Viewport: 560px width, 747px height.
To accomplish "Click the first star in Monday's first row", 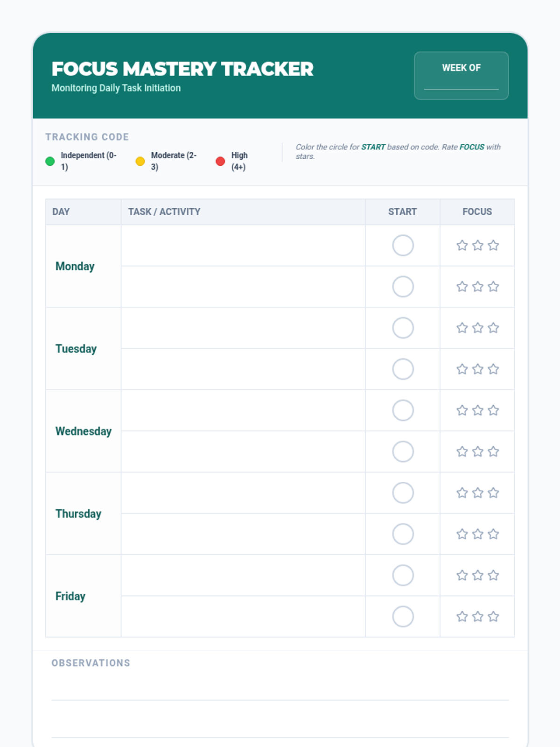I will [462, 246].
